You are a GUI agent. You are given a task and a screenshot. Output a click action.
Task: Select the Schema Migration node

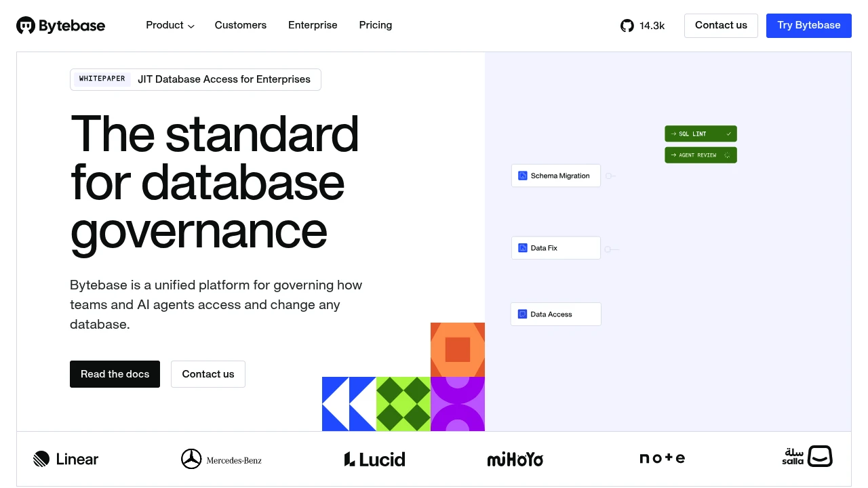coord(556,176)
